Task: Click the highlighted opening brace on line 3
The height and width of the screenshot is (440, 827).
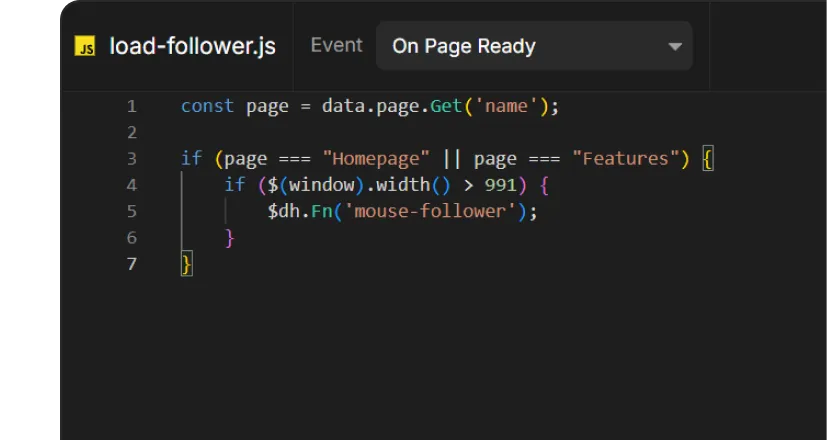Action: 708,159
